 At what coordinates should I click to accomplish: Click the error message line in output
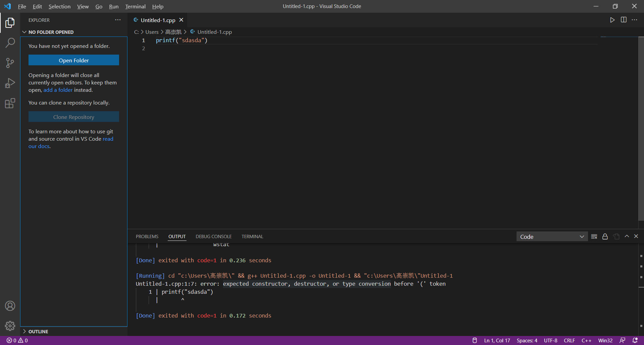(290, 284)
